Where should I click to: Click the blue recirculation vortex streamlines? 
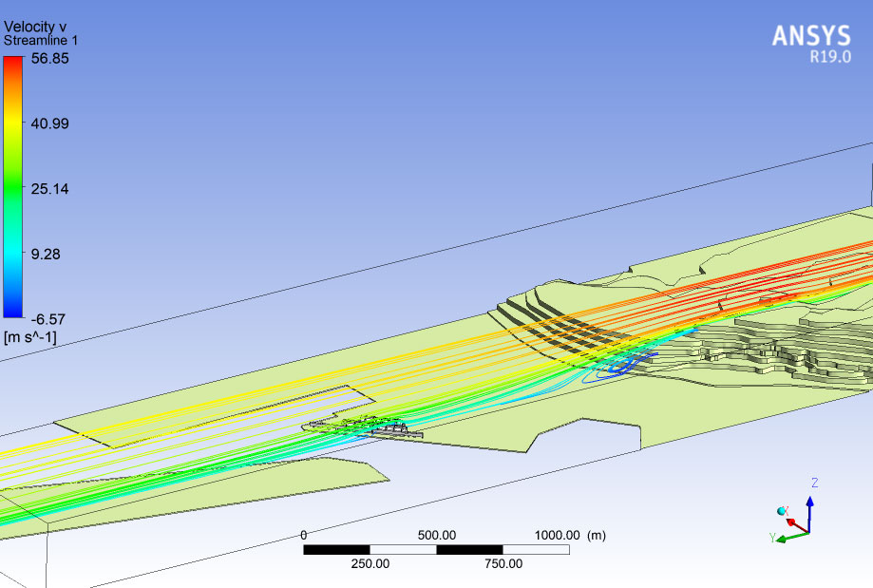pyautogui.click(x=620, y=367)
